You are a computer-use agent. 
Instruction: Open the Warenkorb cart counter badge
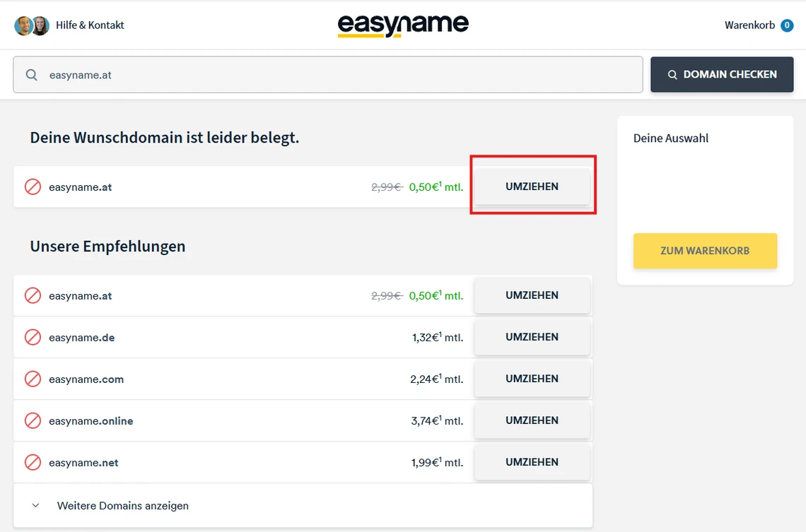(786, 25)
